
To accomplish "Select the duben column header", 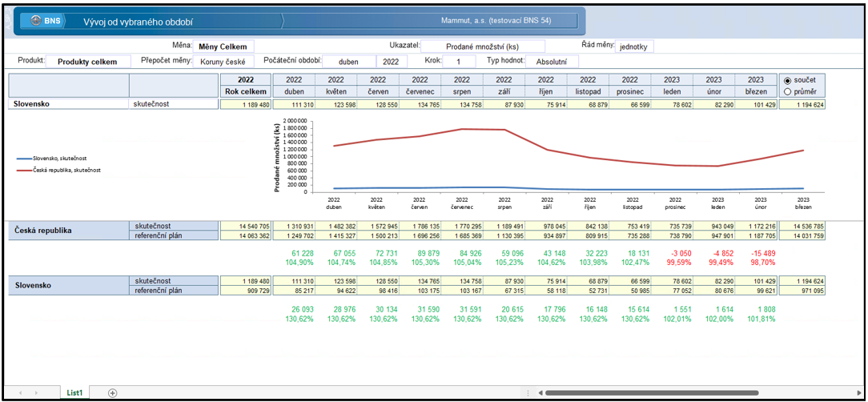I will 294,91.
